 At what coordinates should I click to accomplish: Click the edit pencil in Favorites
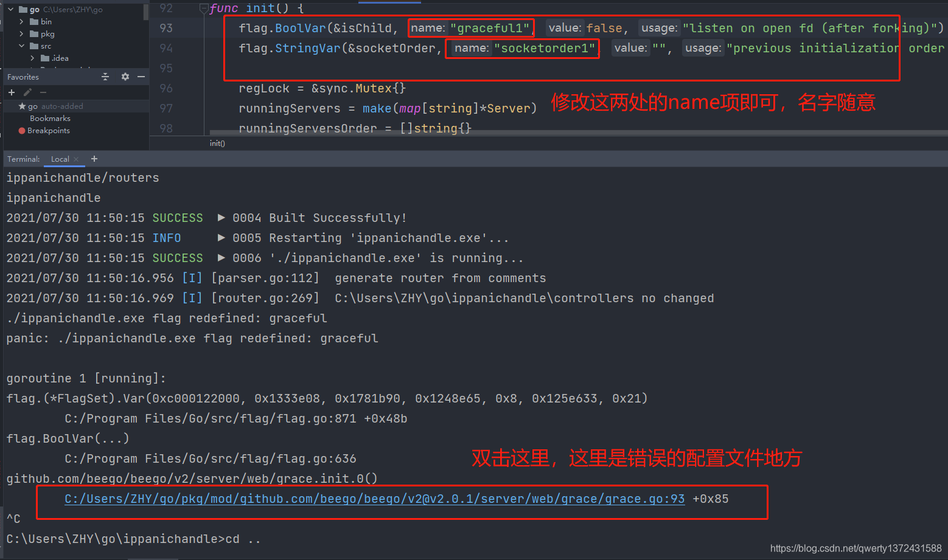[27, 92]
